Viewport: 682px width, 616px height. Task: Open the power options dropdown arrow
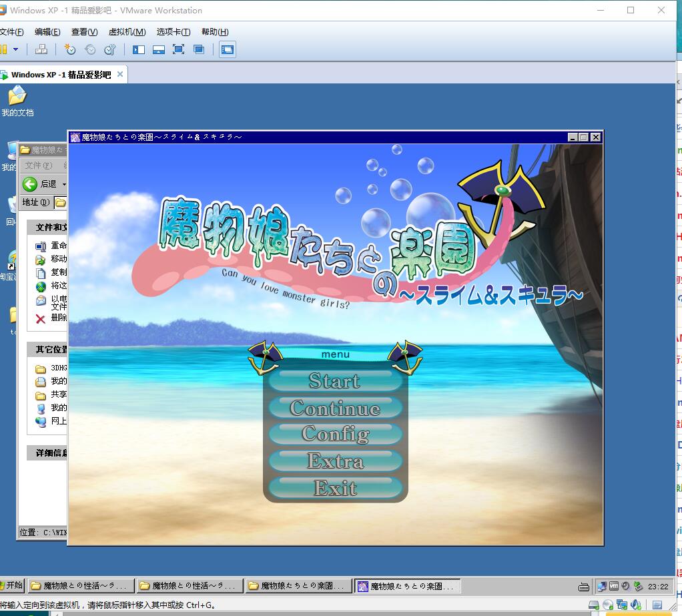[x=15, y=49]
